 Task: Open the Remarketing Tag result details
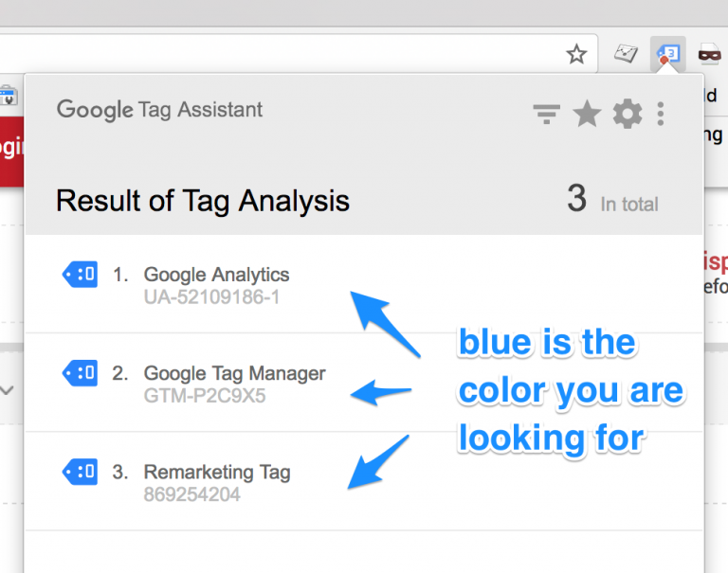(217, 472)
